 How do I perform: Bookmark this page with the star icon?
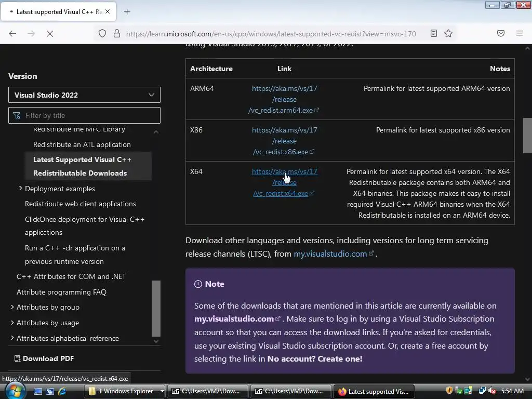[448, 33]
